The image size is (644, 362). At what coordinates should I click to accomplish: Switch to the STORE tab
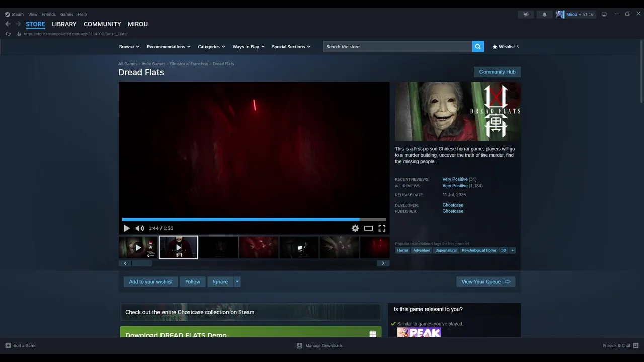35,24
